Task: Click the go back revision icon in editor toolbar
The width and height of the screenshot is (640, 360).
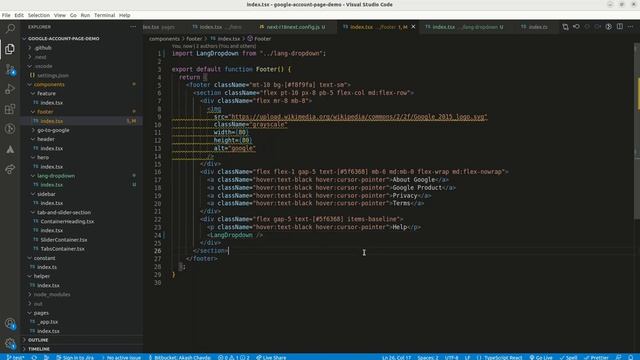Action: [x=576, y=27]
